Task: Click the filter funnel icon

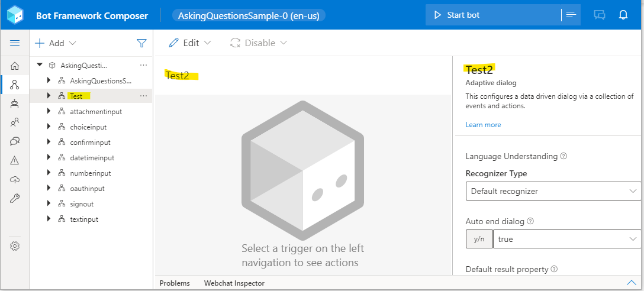Action: click(x=141, y=43)
